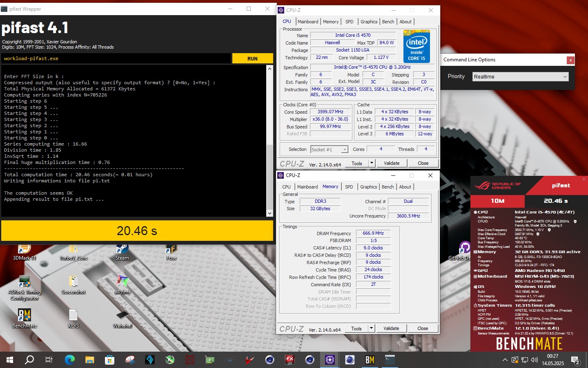Click the network tray icon
Image resolution: width=588 pixels, height=368 pixels.
click(525, 360)
